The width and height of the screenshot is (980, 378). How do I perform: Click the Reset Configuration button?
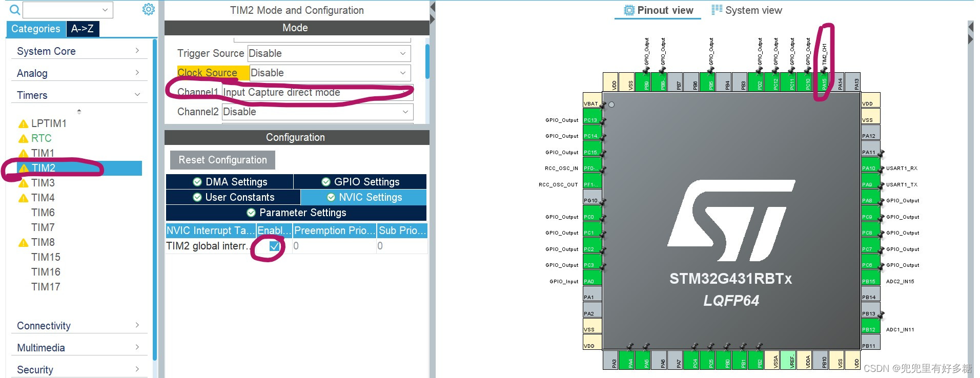(222, 160)
